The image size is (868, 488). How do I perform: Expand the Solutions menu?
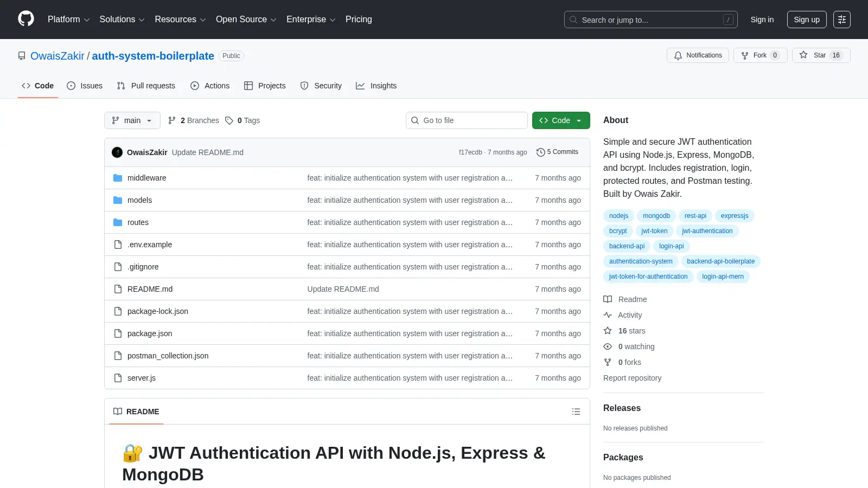[122, 20]
